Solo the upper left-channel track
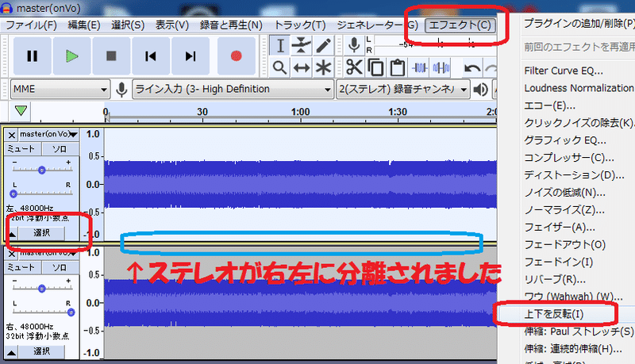Screen dimensions: 635x364 (60, 149)
